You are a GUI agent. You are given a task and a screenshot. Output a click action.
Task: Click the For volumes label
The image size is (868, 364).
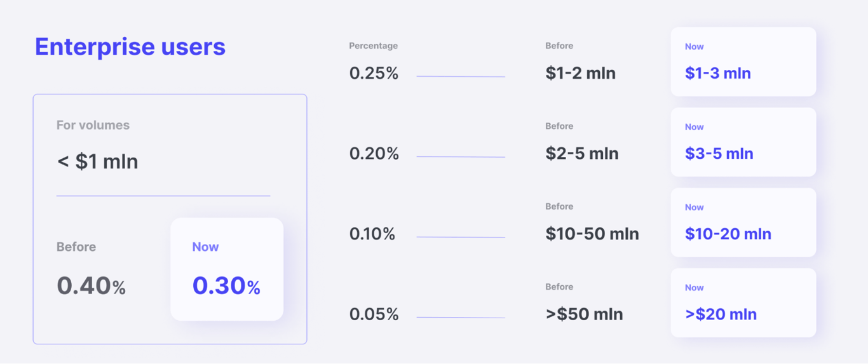coord(93,125)
